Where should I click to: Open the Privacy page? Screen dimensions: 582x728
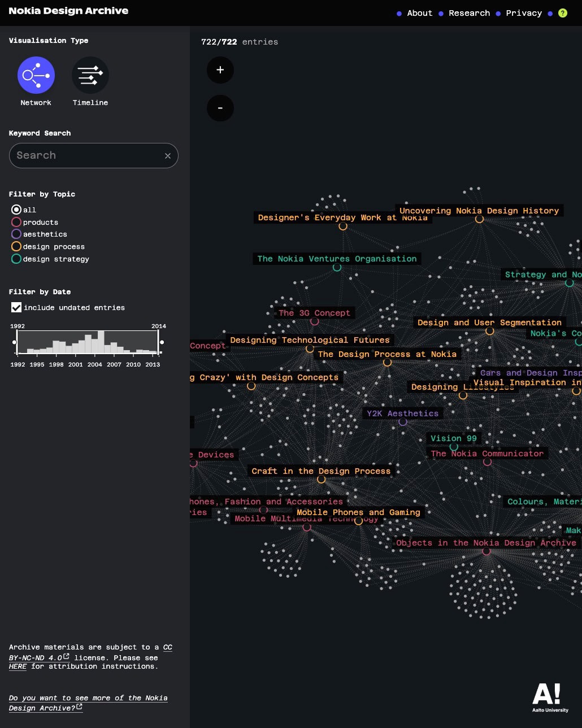point(524,13)
